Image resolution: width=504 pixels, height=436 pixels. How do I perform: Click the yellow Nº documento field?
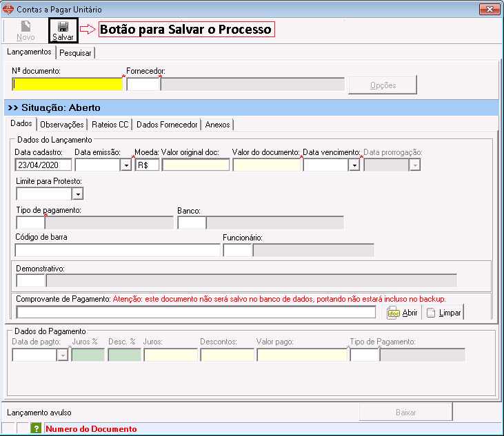[68, 84]
